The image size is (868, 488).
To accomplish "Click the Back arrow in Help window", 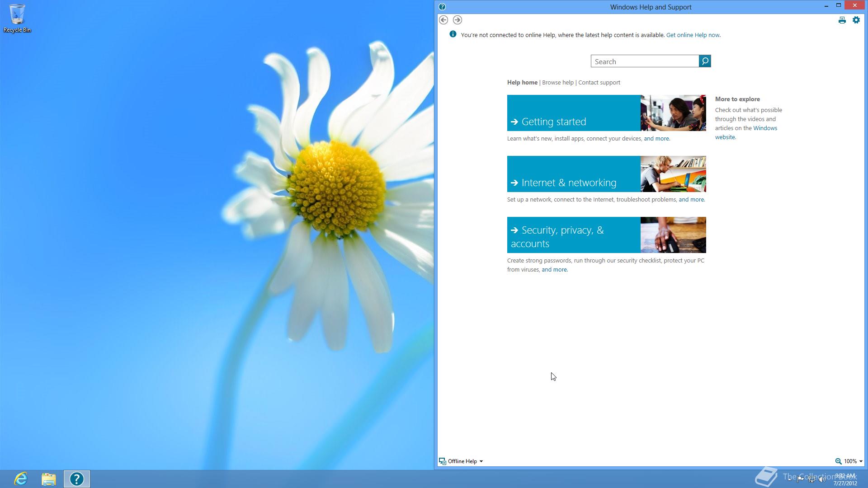I will (x=443, y=20).
